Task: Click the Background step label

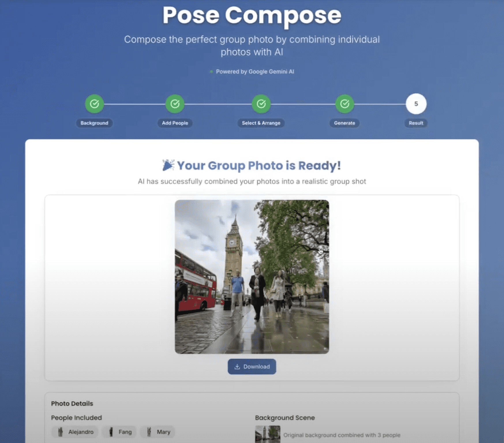Action: tap(94, 123)
